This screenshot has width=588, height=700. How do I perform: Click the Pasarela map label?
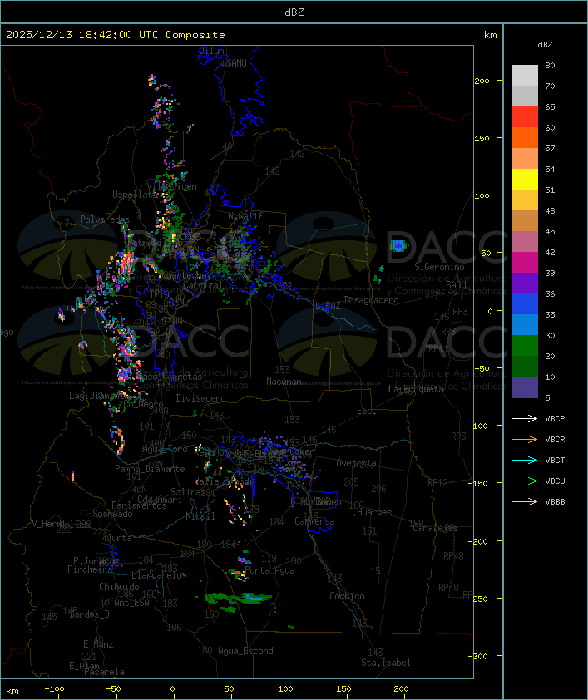pyautogui.click(x=105, y=672)
